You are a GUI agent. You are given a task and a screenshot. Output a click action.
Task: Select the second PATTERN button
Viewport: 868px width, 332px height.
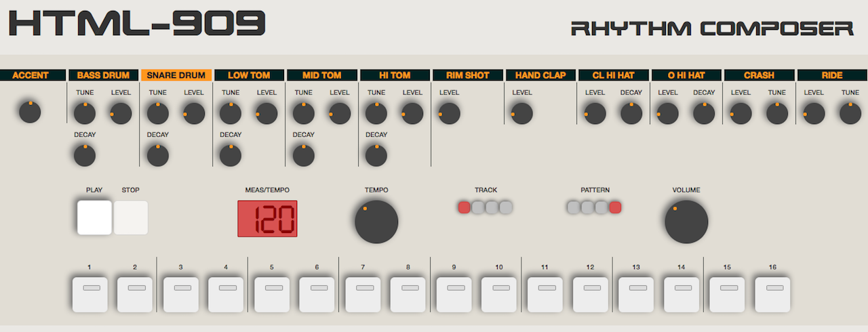(x=587, y=207)
